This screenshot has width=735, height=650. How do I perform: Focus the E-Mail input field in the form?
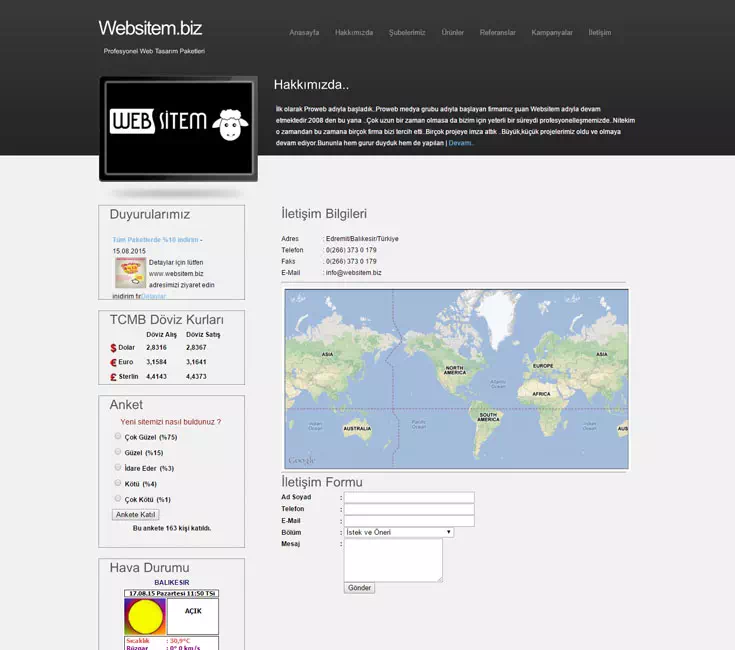click(409, 521)
